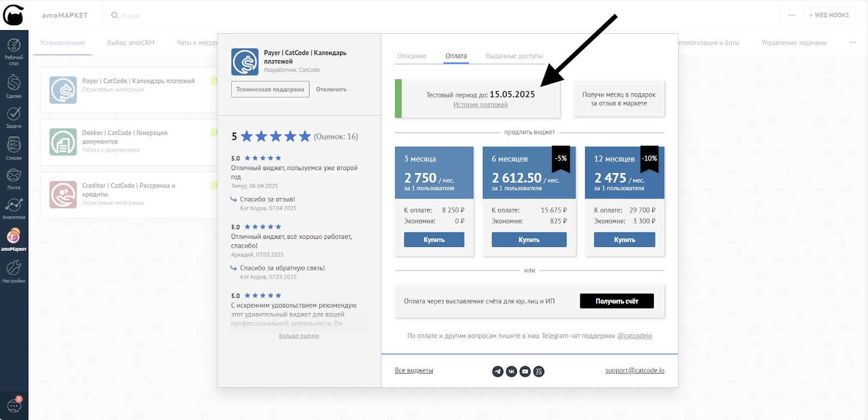
Task: Switch to the Описание tab
Action: (412, 56)
